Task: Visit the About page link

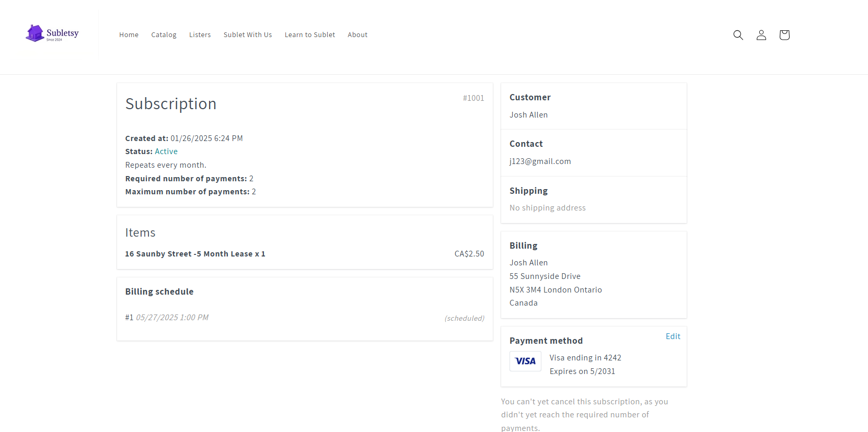Action: pos(357,35)
